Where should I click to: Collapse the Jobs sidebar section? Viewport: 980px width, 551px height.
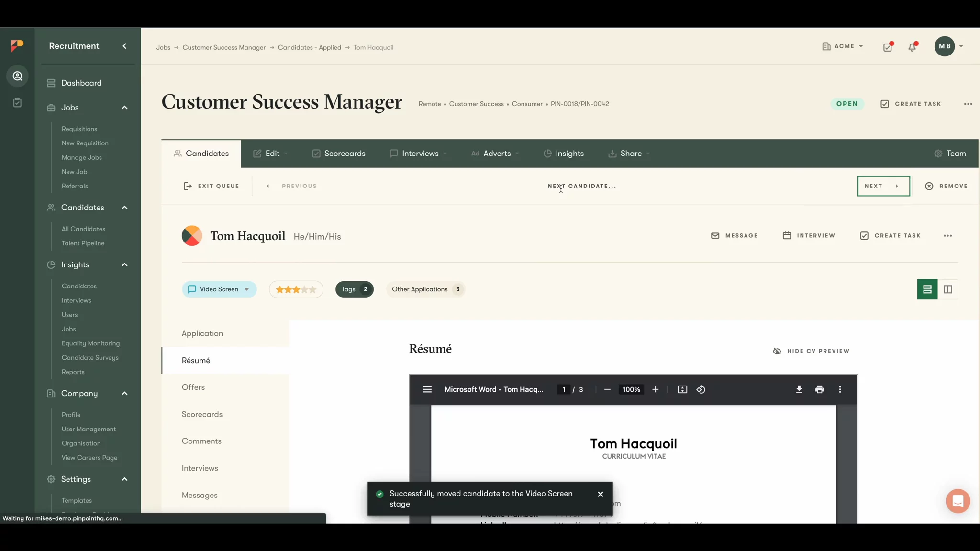[x=124, y=108]
